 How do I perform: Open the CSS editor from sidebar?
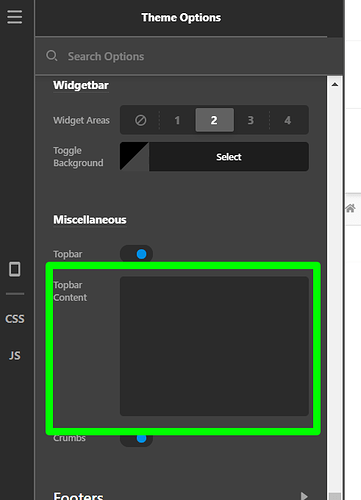(15, 319)
